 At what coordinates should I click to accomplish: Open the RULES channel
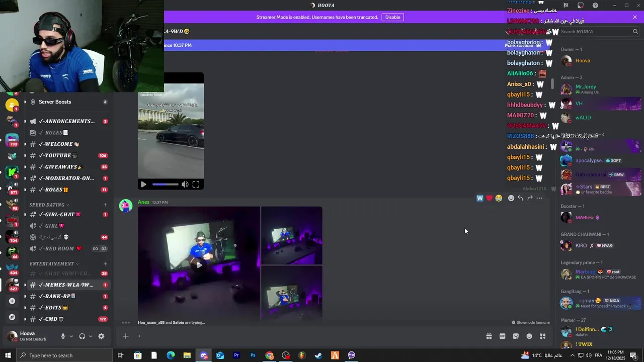pos(68,133)
